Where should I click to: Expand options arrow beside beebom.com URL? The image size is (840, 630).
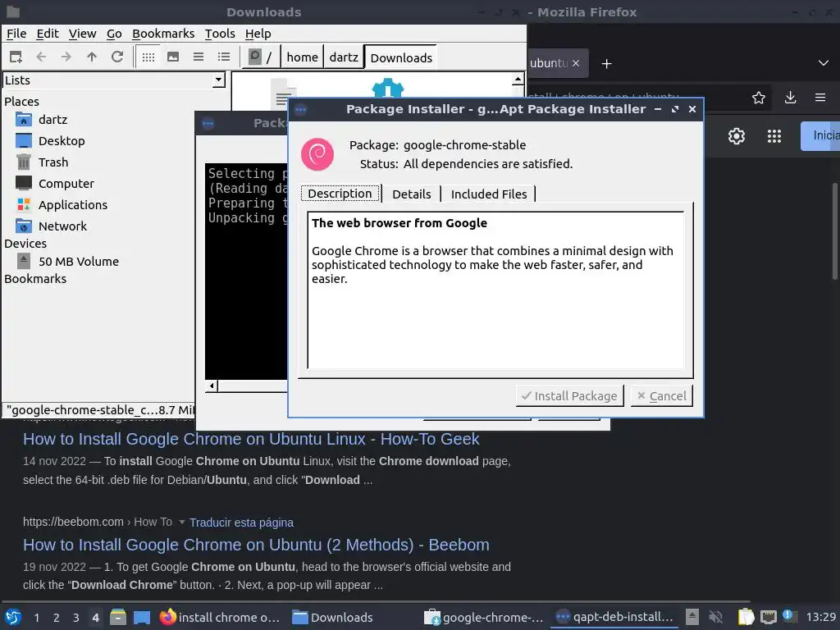pyautogui.click(x=181, y=522)
